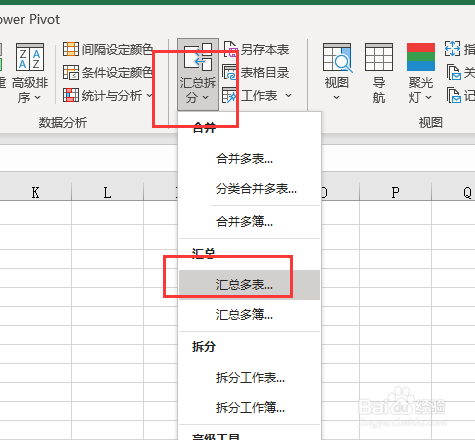Select 拆分工作簿... menu entry
475x440 pixels.
point(249,407)
